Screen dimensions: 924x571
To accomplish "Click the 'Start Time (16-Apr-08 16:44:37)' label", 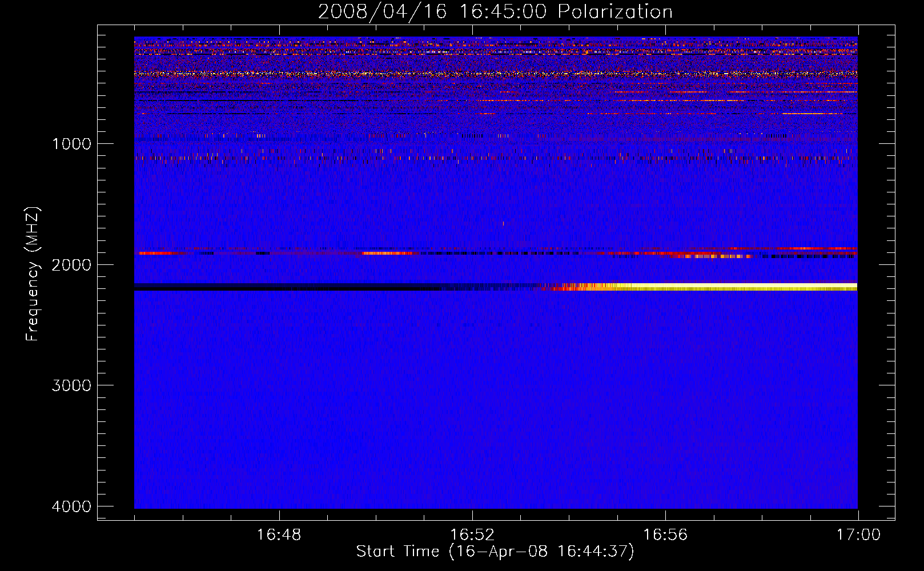I will click(495, 552).
